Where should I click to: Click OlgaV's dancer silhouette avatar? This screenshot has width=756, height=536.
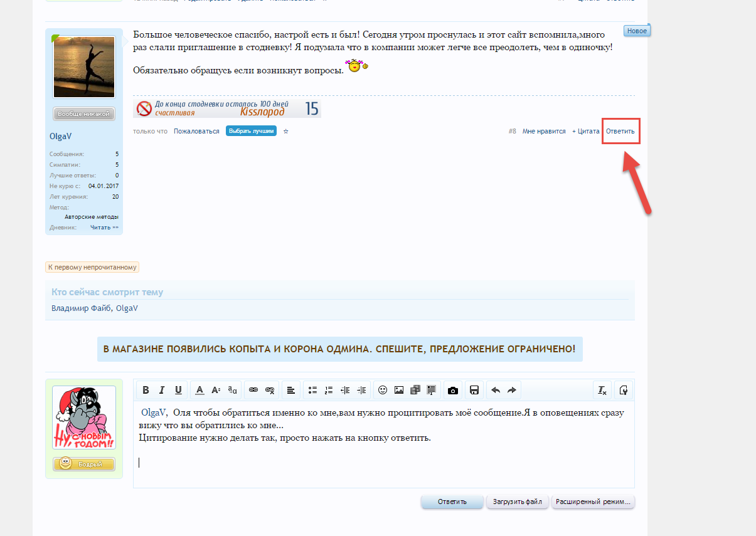click(84, 66)
